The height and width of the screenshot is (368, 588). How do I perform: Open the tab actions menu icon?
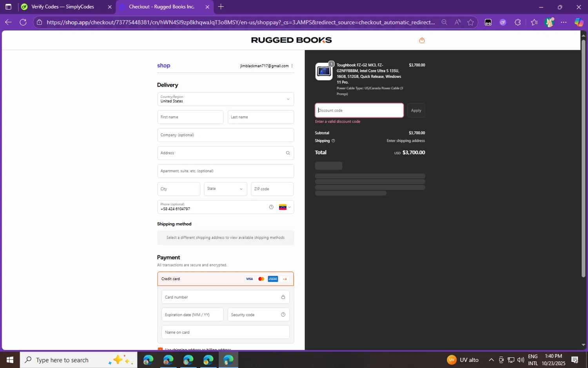(8, 7)
